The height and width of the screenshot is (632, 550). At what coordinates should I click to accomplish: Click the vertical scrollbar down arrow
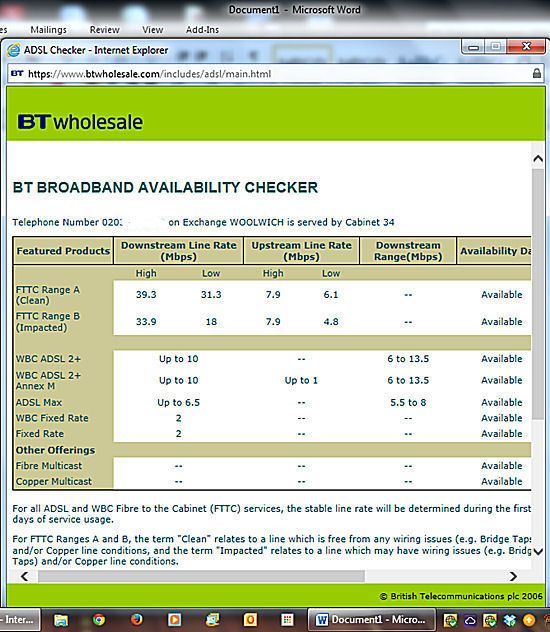pyautogui.click(x=538, y=551)
